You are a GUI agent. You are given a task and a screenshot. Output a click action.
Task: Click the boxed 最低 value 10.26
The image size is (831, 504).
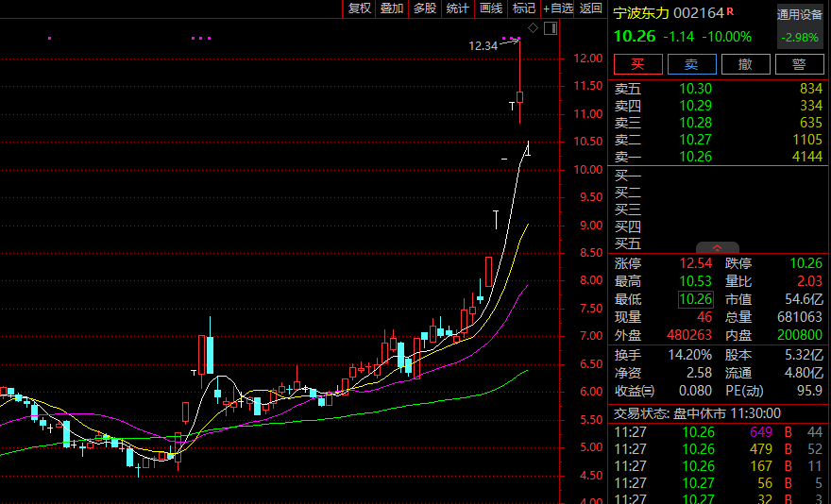(695, 299)
